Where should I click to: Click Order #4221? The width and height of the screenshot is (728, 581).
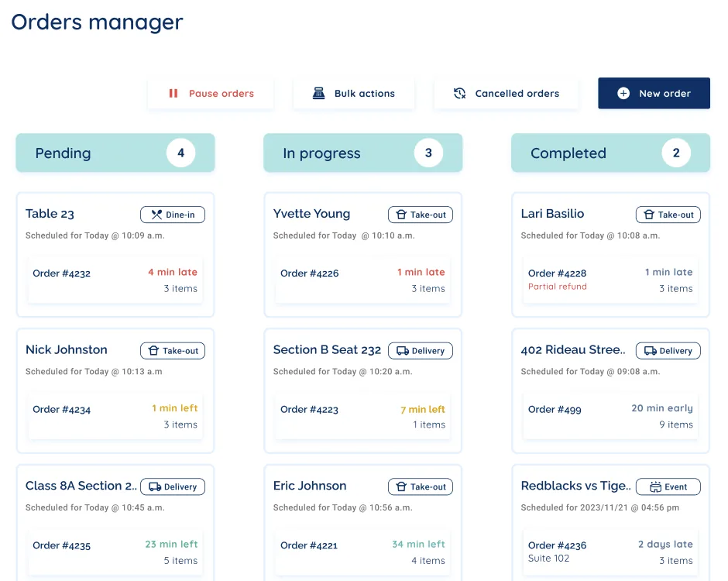[x=309, y=545]
